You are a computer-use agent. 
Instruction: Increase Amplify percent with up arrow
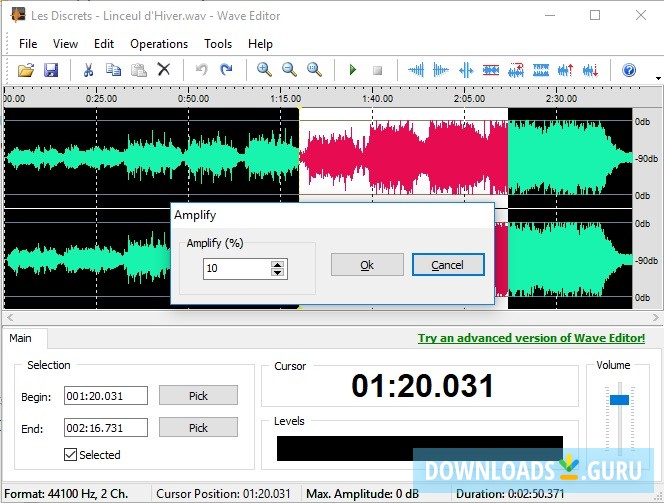(278, 264)
